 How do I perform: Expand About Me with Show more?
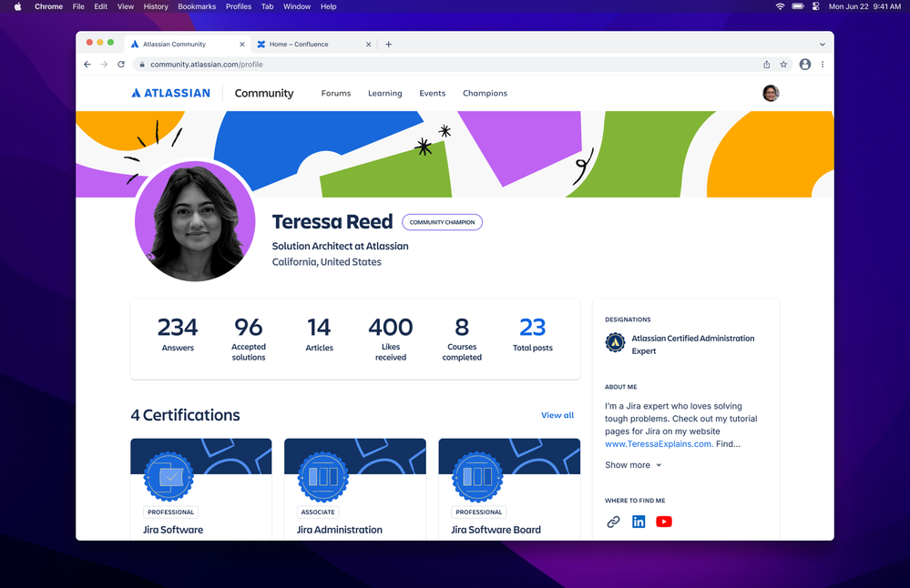click(633, 465)
